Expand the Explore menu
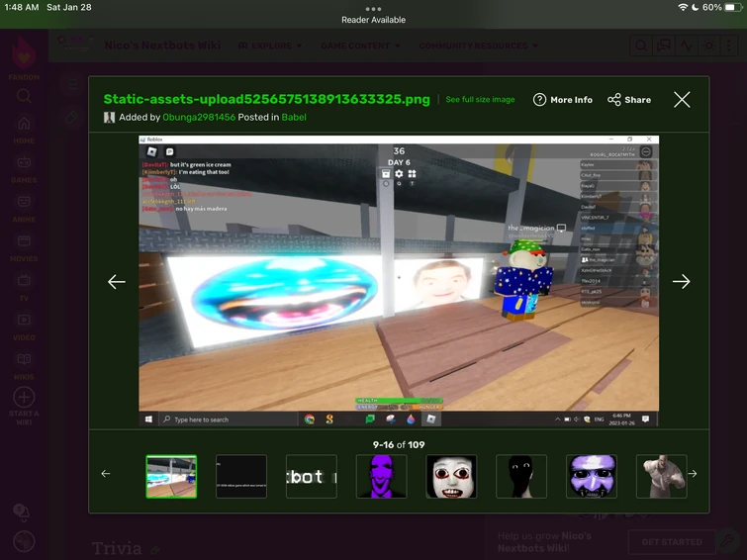 tap(270, 46)
